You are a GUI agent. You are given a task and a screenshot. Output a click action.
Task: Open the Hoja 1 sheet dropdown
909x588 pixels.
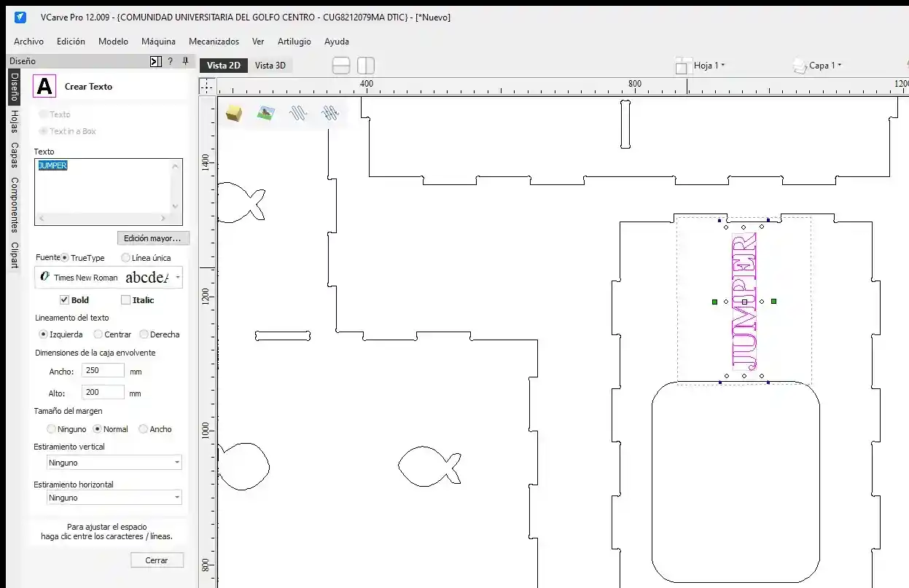[723, 66]
